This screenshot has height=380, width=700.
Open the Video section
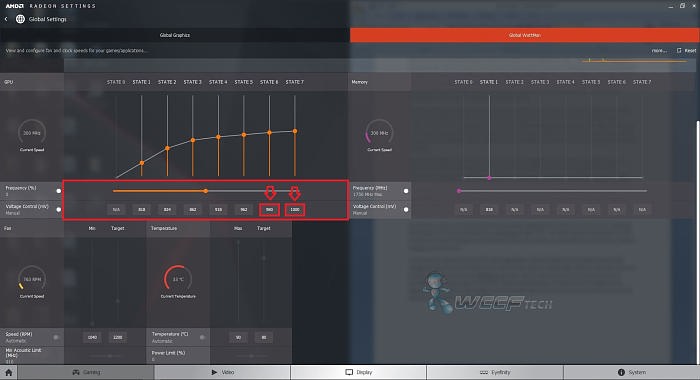[x=222, y=372]
